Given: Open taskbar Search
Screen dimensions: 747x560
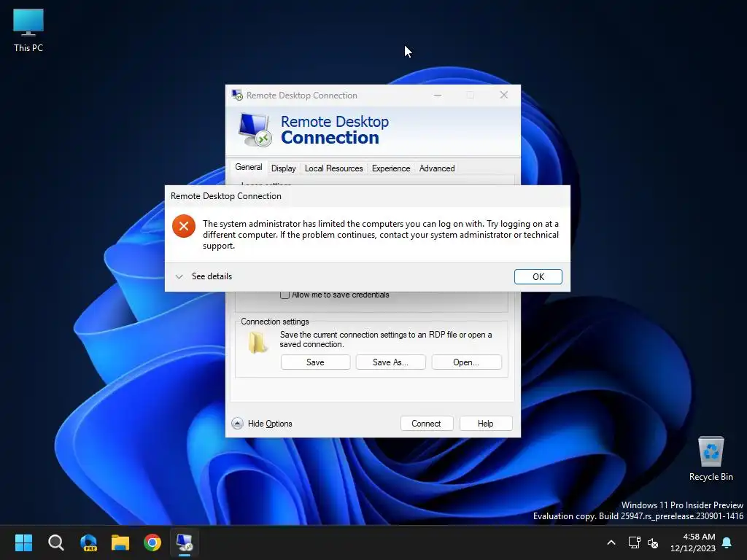Looking at the screenshot, I should click(55, 542).
